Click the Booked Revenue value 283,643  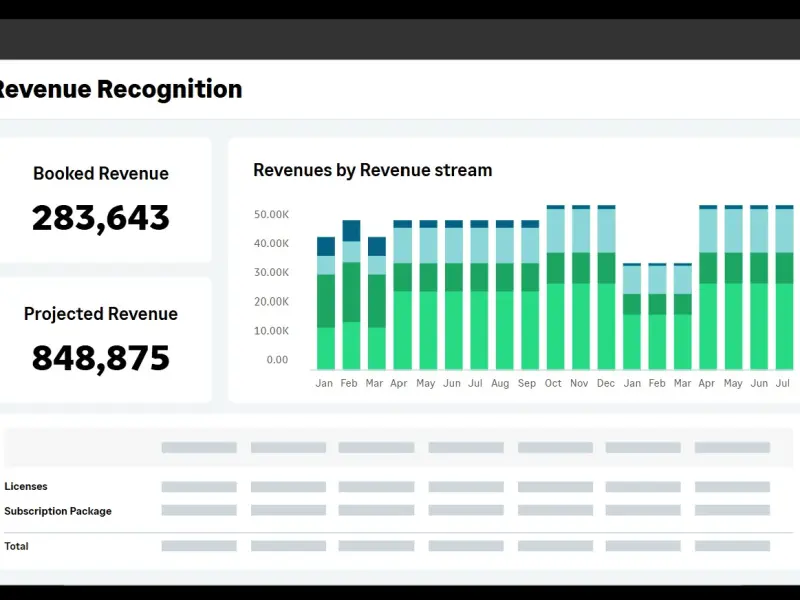click(x=100, y=218)
